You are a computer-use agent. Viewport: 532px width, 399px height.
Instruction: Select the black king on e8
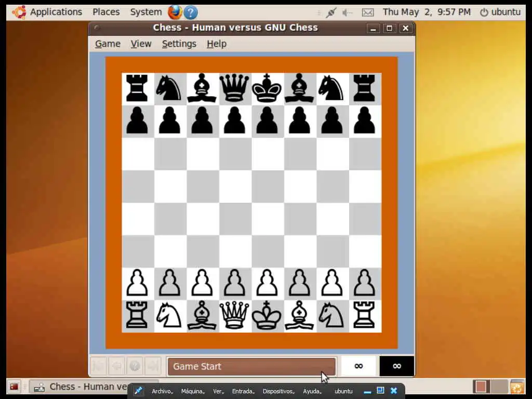click(x=267, y=88)
